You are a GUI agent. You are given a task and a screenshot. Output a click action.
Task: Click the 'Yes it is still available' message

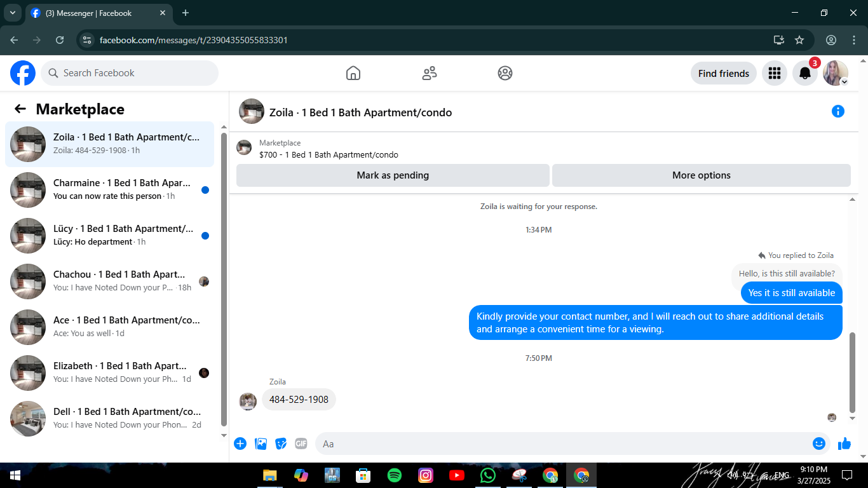click(792, 293)
